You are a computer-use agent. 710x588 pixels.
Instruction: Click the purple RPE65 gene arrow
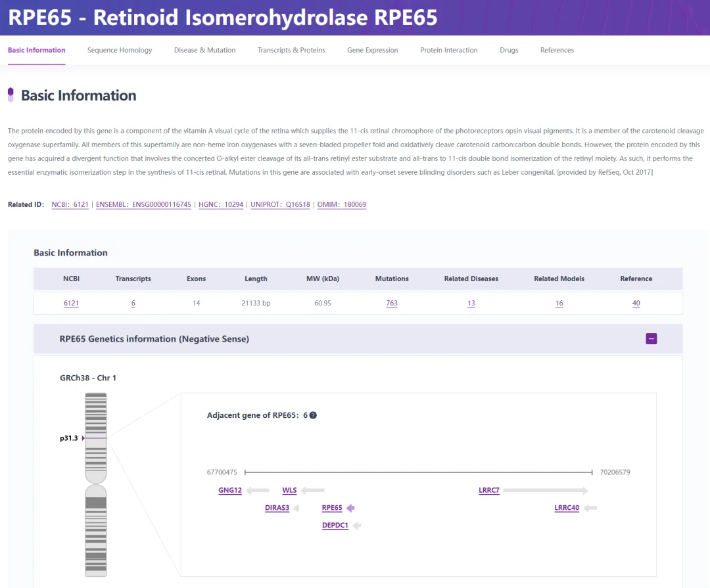click(x=350, y=508)
